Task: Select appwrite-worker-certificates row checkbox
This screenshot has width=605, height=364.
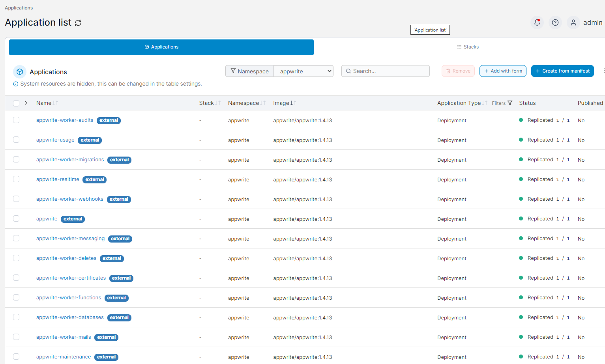Action: [16, 278]
